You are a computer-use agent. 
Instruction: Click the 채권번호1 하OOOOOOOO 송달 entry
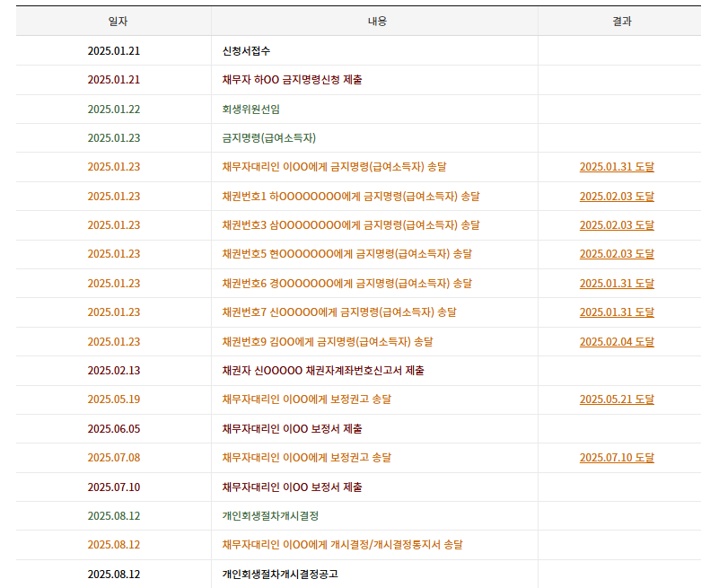click(351, 197)
